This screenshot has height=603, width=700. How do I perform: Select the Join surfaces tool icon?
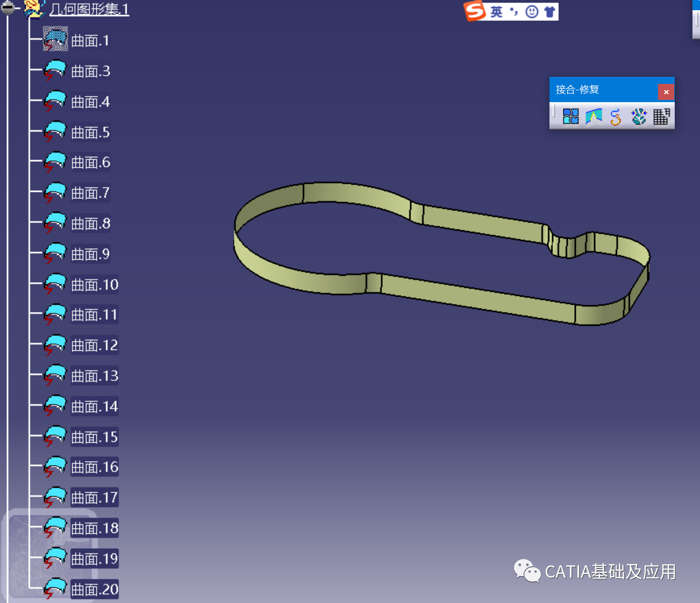tap(570, 116)
